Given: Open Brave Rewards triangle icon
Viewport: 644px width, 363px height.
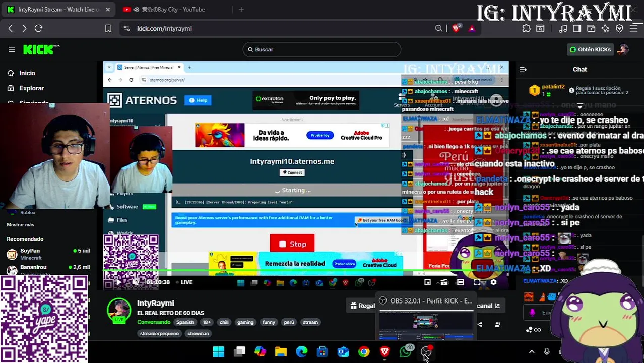Looking at the screenshot, I should [x=472, y=29].
